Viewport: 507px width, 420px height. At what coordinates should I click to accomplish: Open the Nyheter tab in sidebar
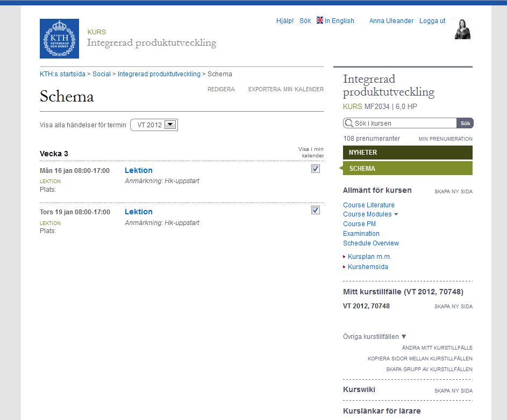point(408,153)
